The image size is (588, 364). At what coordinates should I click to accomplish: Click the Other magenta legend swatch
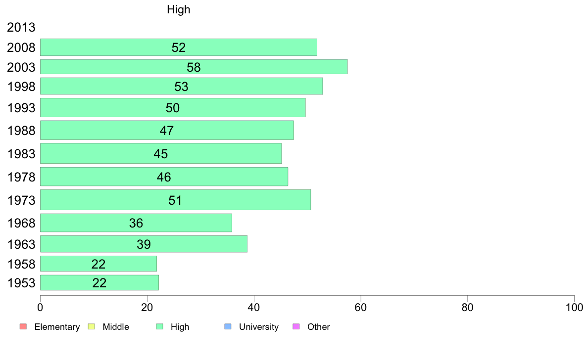(x=296, y=326)
